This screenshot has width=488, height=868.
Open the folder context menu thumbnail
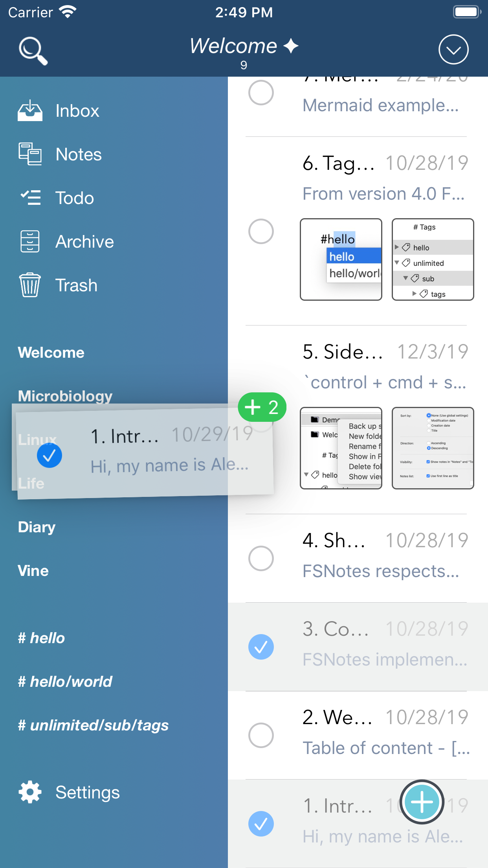pos(341,448)
